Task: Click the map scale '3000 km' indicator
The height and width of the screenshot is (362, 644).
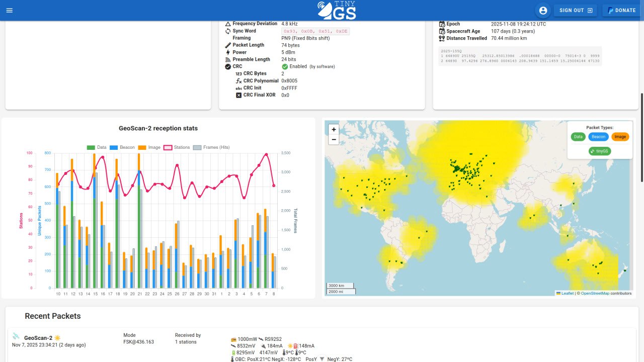Action: tap(340, 286)
